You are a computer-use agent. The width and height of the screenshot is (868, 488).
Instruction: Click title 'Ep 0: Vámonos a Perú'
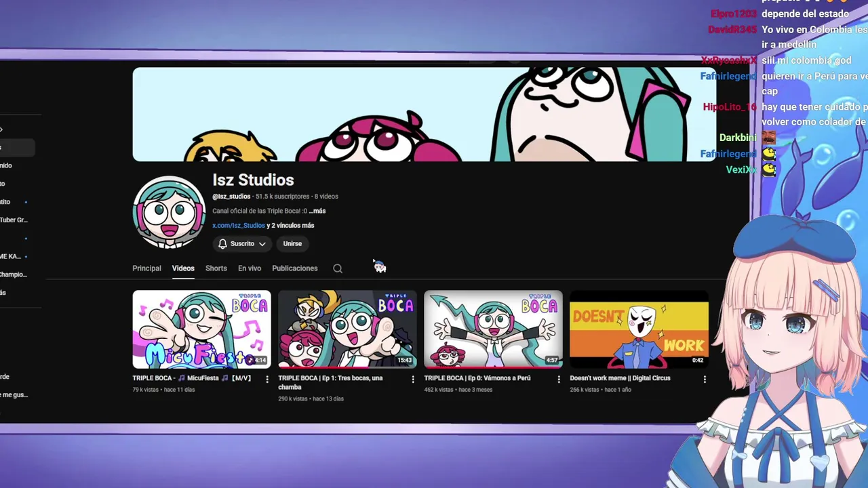[477, 378]
